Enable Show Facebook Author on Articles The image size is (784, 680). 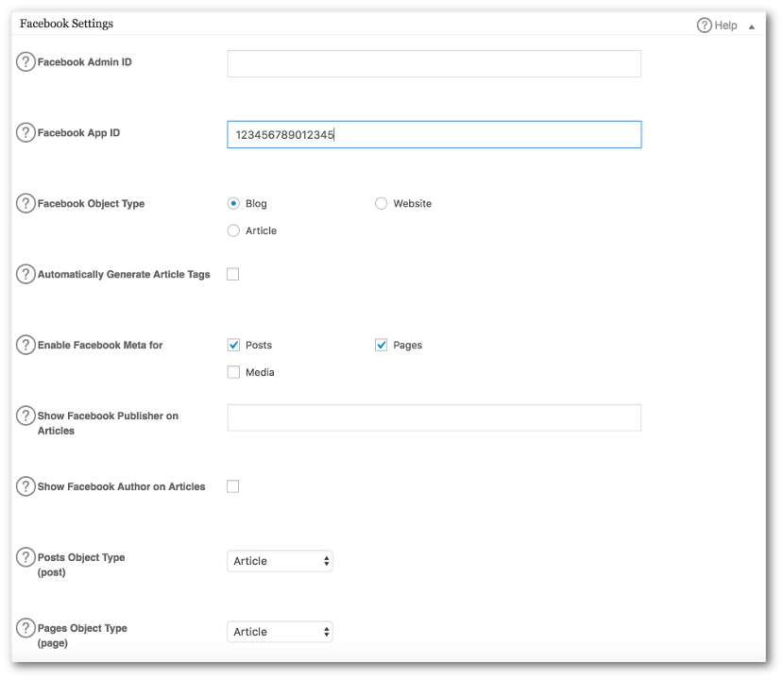[x=233, y=486]
